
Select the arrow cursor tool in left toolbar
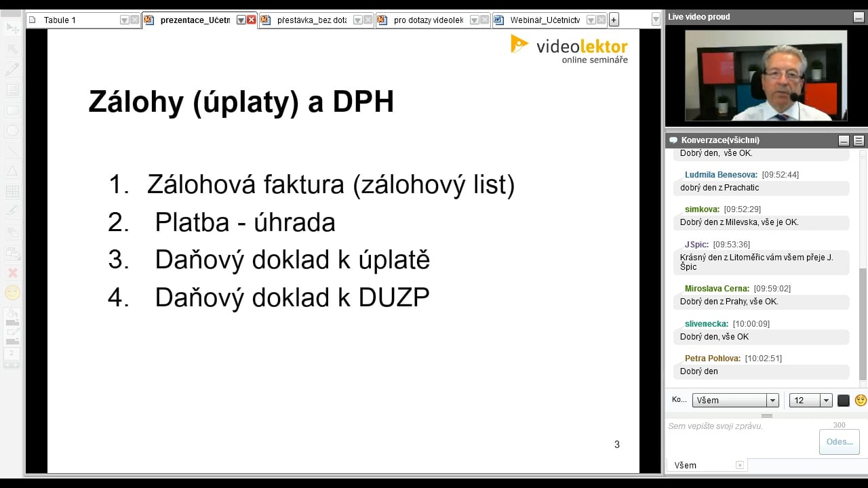[12, 49]
